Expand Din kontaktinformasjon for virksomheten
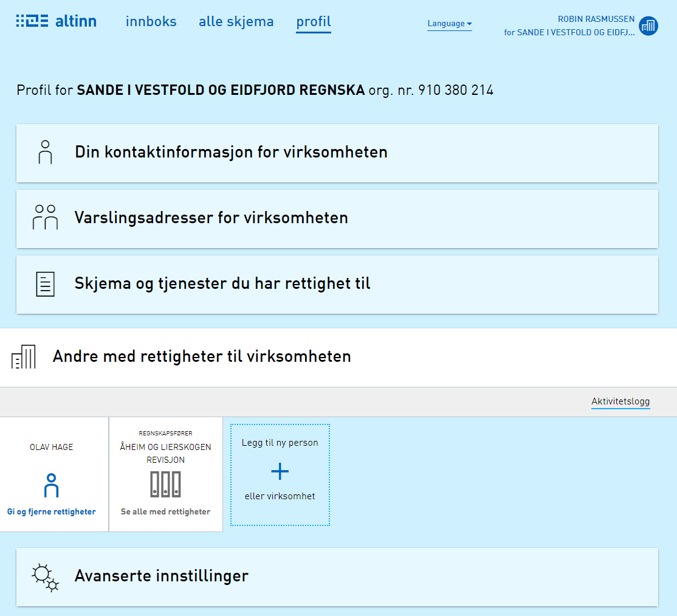This screenshot has width=677, height=616. click(x=337, y=153)
